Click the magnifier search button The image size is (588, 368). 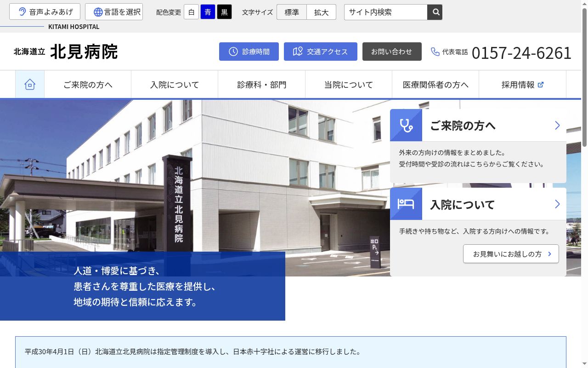click(435, 12)
